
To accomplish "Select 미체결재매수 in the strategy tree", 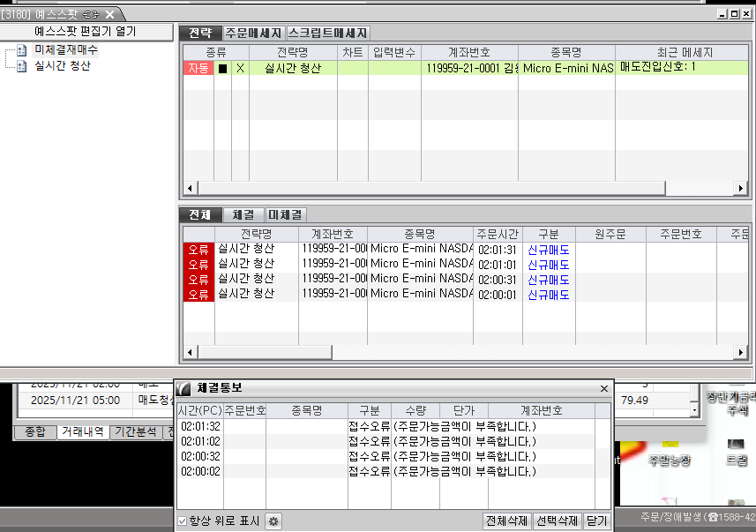I will click(x=65, y=51).
